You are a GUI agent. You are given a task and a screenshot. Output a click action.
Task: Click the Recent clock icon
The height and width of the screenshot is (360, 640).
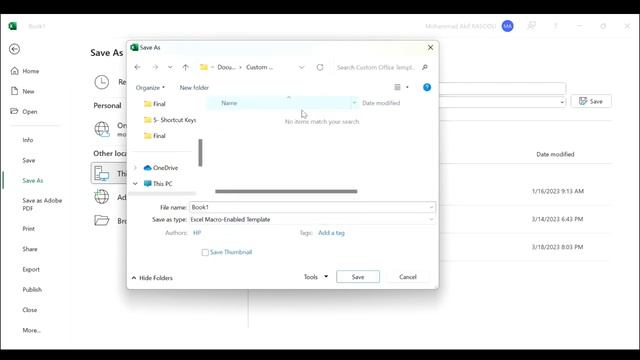[102, 82]
